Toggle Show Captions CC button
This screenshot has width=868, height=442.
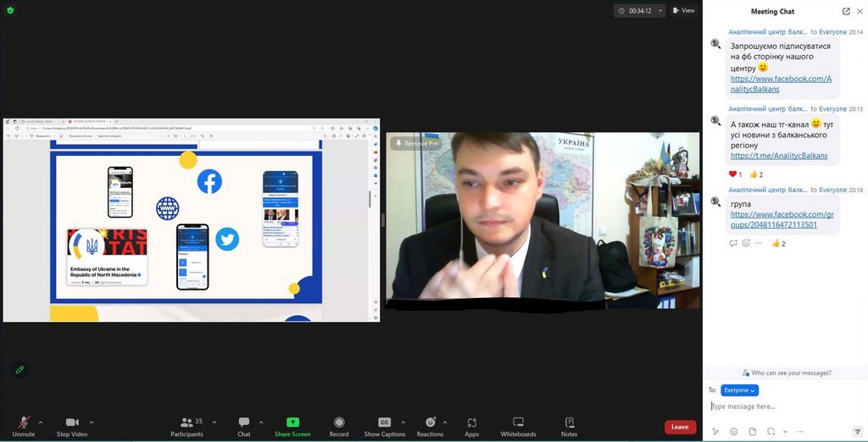tap(384, 423)
